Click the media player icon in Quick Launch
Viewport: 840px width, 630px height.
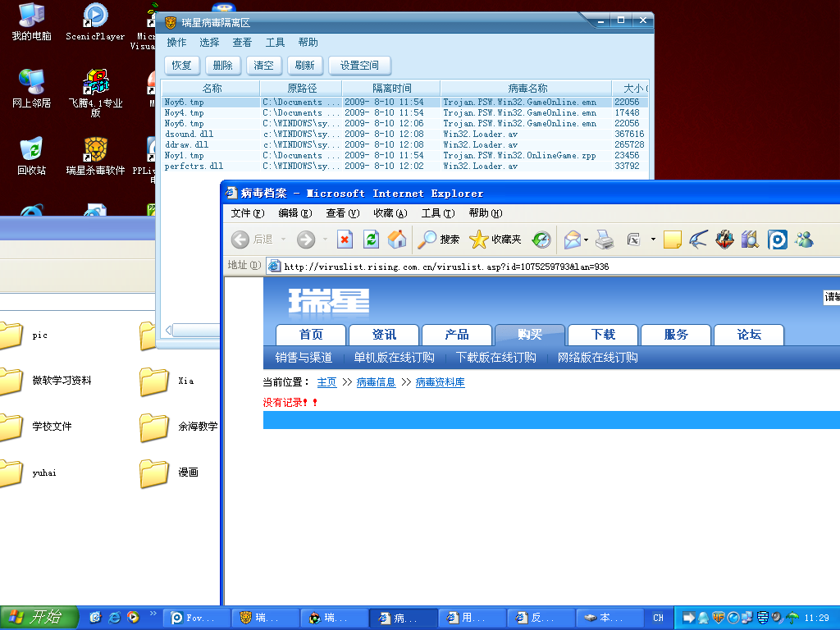point(133,617)
